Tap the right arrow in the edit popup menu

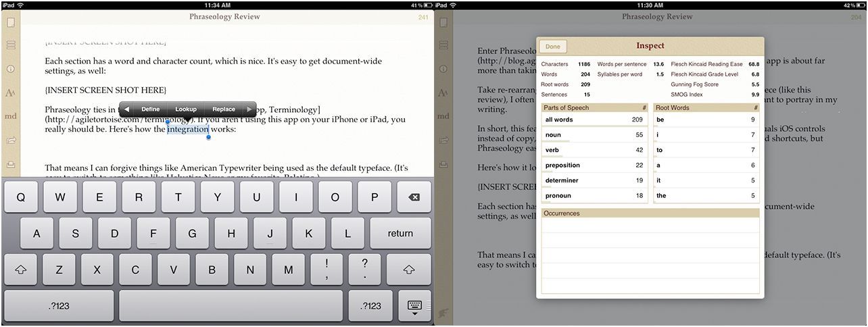[x=249, y=109]
